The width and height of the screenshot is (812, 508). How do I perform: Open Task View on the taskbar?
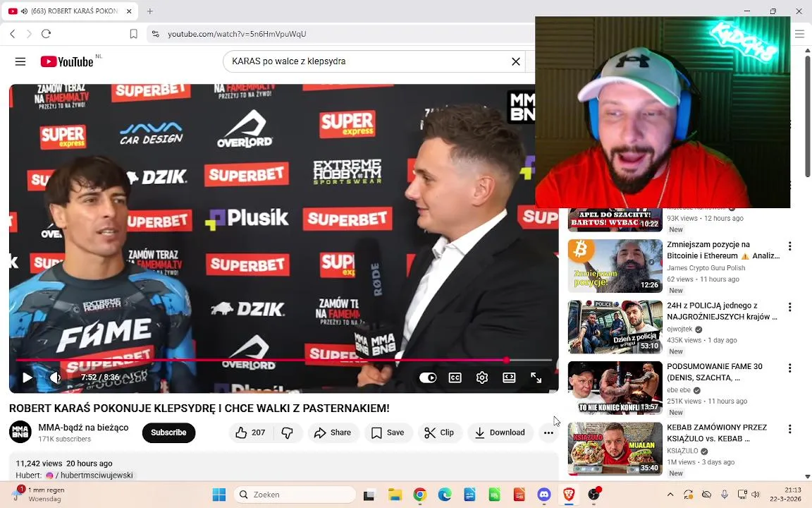click(369, 495)
